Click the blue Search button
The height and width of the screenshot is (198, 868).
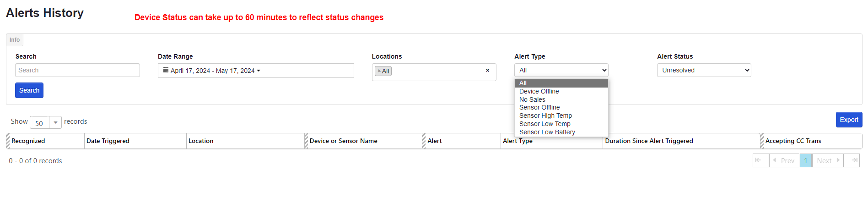(x=29, y=90)
